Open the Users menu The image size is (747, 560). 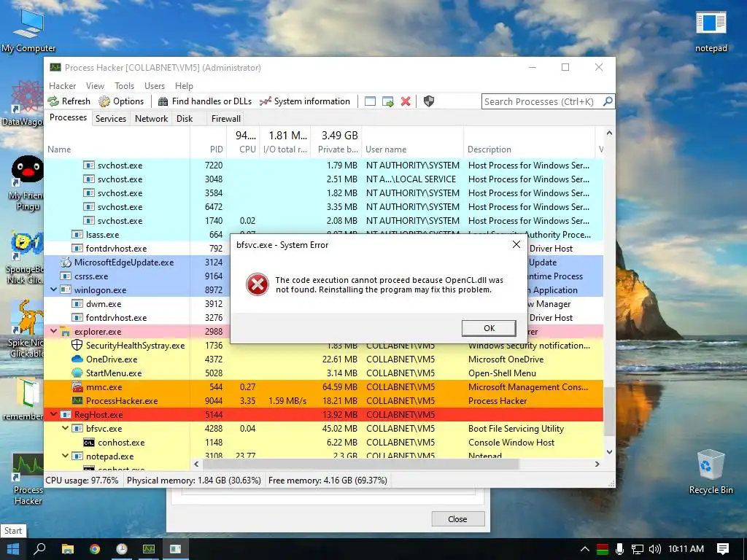coord(155,86)
